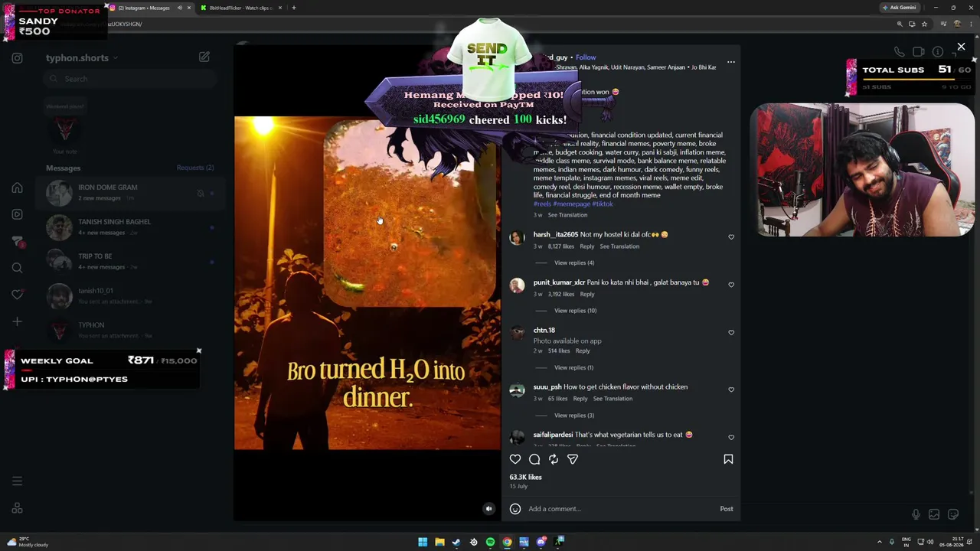Create a new post with the plus icon

pyautogui.click(x=17, y=321)
